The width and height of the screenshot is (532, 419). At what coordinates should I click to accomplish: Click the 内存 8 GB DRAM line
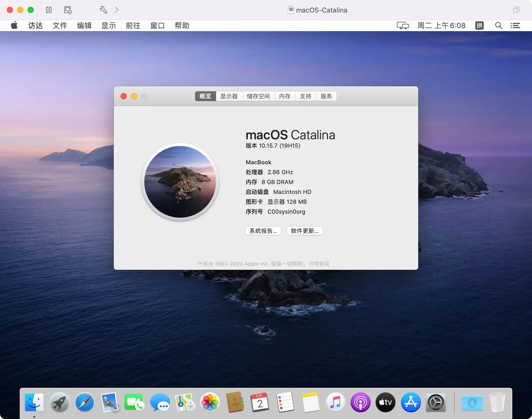pos(269,182)
